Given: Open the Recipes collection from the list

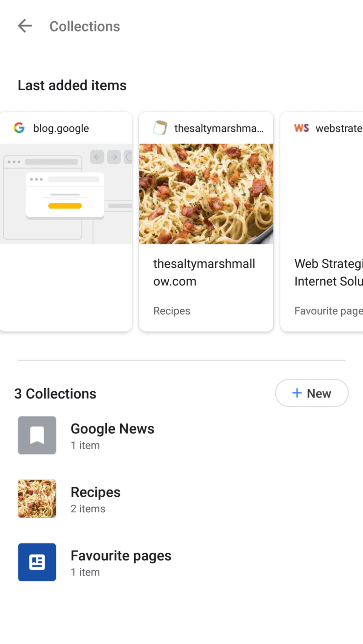Looking at the screenshot, I should click(x=95, y=498).
